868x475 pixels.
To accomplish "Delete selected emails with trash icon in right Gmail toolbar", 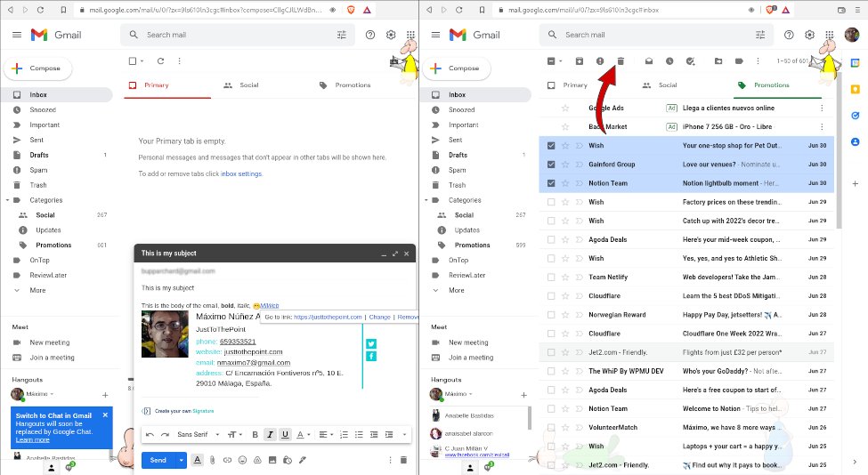I will [x=621, y=60].
